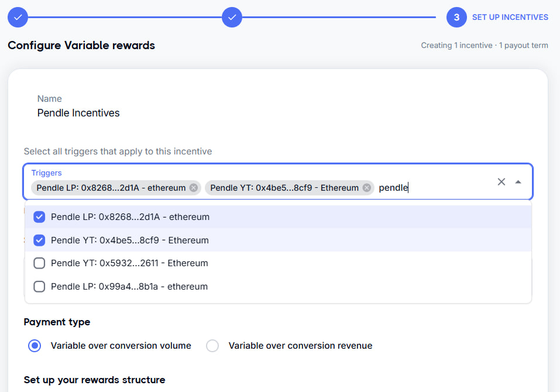The image size is (560, 392).
Task: Clear all triggers with the X icon
Action: (x=501, y=182)
